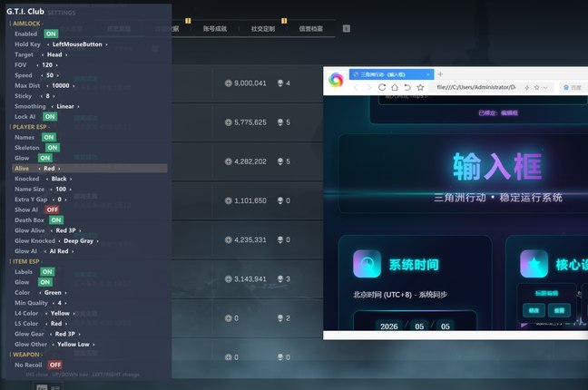Click the favorite star inside address bar
This screenshot has height=390, width=588.
tap(536, 87)
